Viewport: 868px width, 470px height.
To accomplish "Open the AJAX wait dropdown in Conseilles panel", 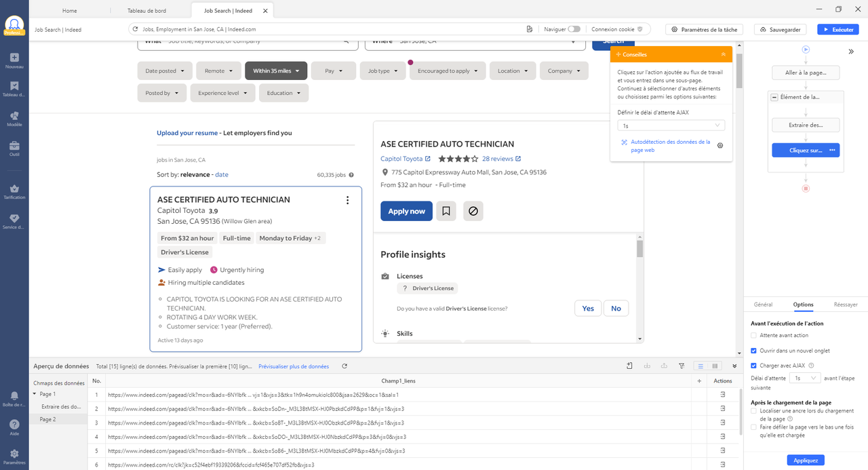I will point(671,125).
